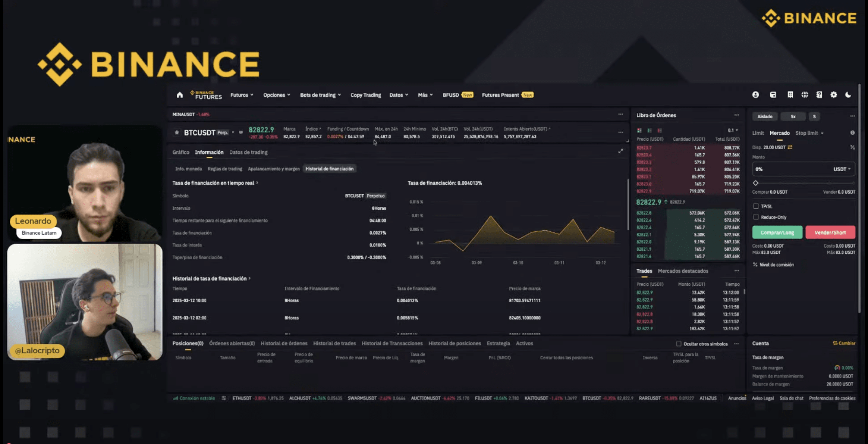Select the Limit order tab
The height and width of the screenshot is (444, 868).
pos(758,133)
